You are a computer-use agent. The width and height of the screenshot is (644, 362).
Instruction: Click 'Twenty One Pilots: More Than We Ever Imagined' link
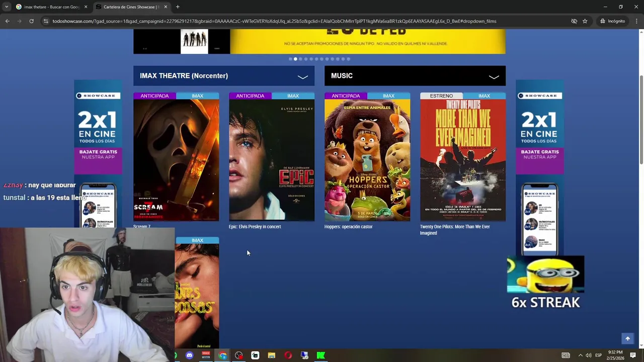pos(455,230)
